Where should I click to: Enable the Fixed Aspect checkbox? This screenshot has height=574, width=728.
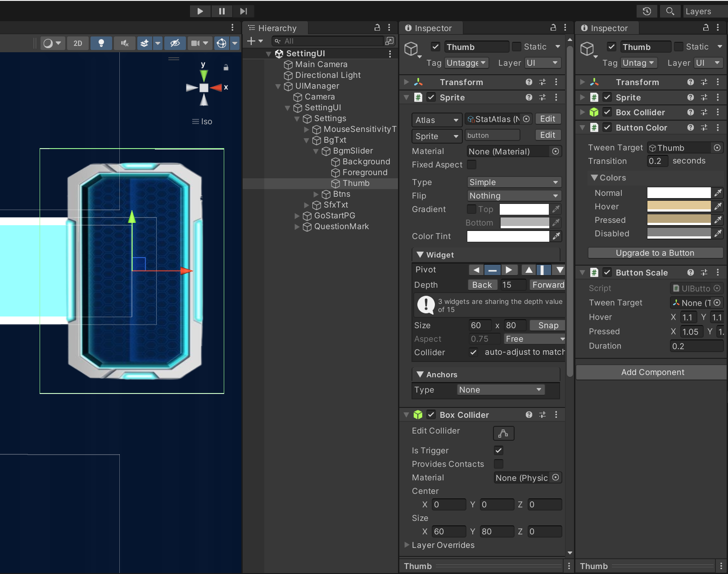pyautogui.click(x=472, y=165)
